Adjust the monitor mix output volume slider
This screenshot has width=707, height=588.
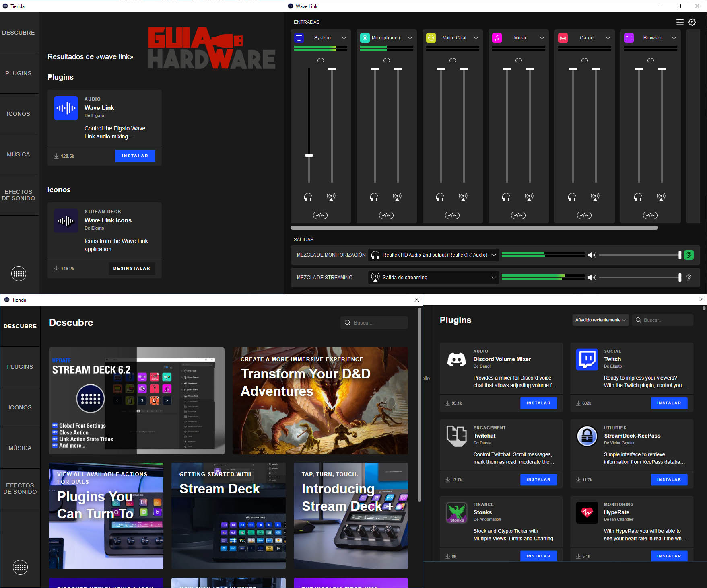640,255
